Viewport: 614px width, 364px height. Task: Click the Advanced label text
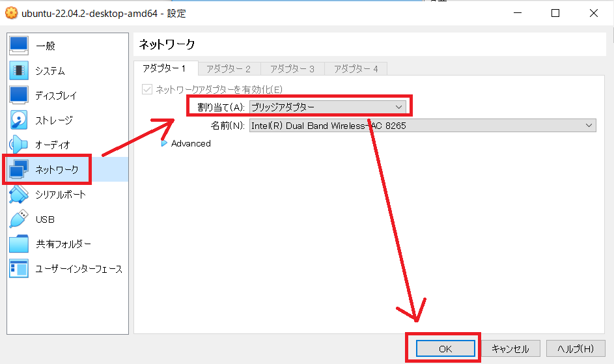point(191,143)
